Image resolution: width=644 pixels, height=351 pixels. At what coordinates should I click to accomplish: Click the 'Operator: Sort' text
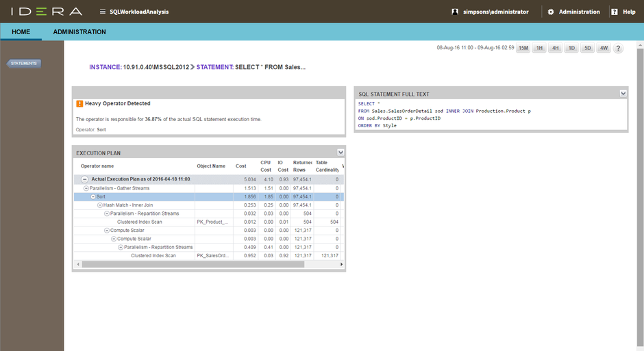click(x=90, y=129)
